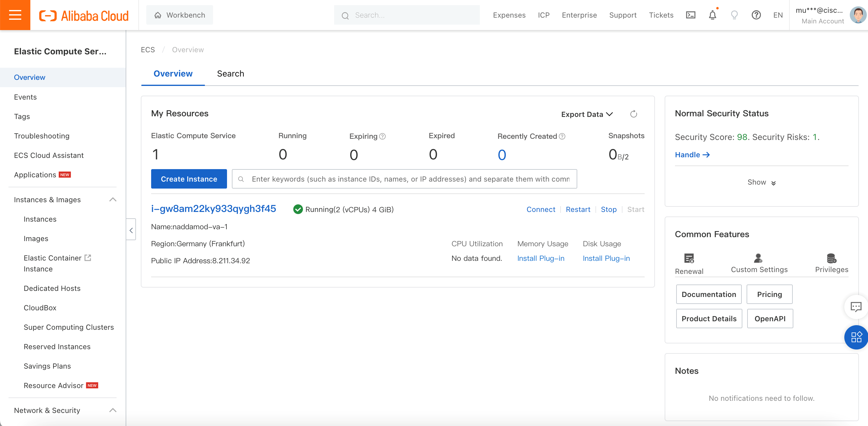Viewport: 868px width, 426px height.
Task: Click the Expiring help tooltip icon
Action: click(x=382, y=137)
